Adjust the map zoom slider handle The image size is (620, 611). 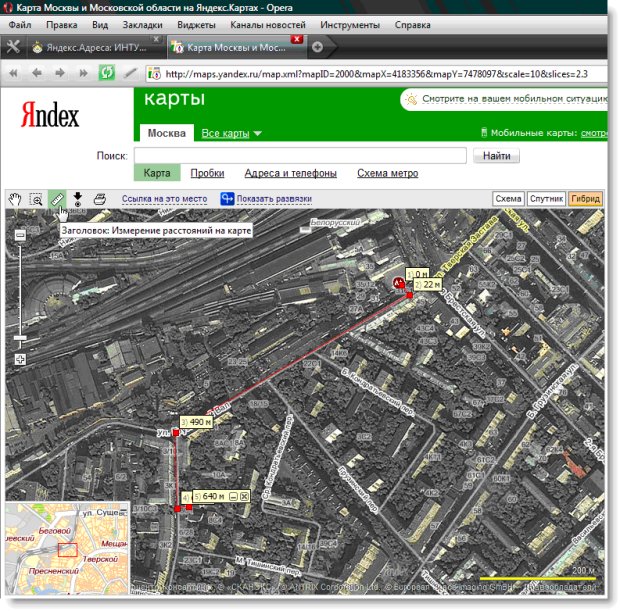(20, 338)
